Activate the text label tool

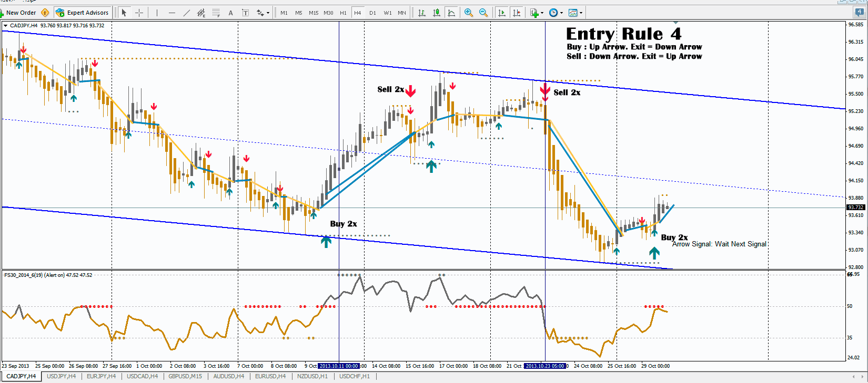click(x=230, y=13)
